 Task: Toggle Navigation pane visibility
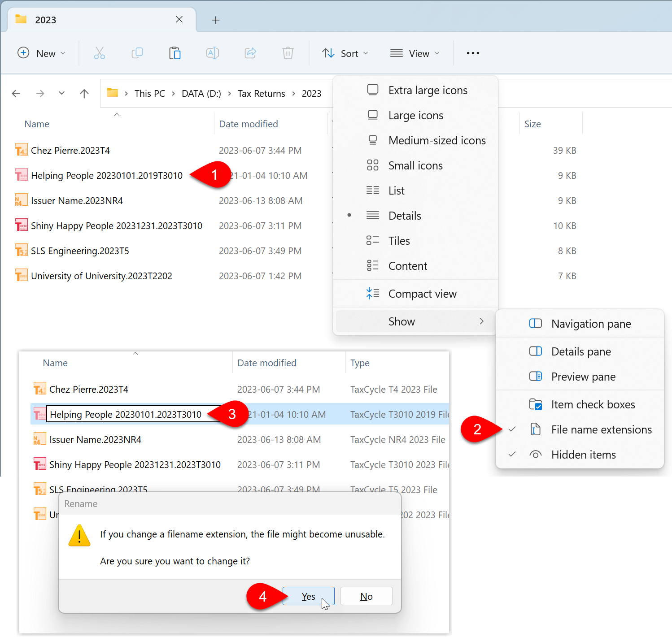coord(580,324)
